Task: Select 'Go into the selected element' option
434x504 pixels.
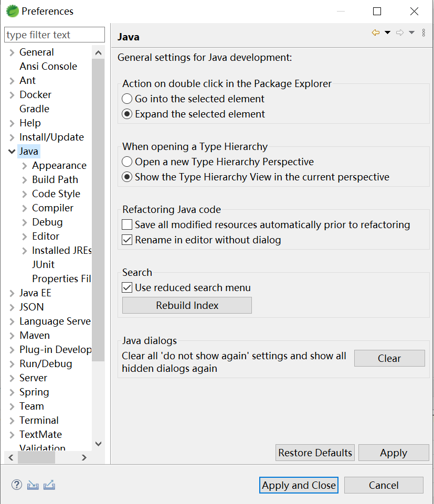Action: 127,99
